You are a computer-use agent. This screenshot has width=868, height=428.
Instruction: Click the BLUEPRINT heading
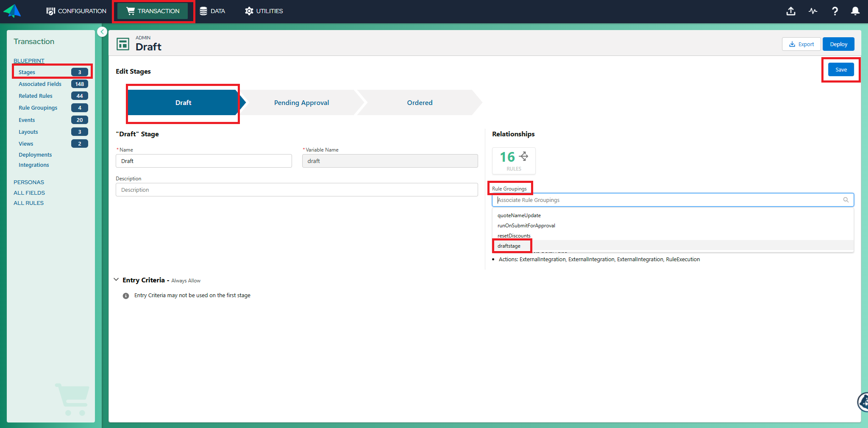coord(29,61)
